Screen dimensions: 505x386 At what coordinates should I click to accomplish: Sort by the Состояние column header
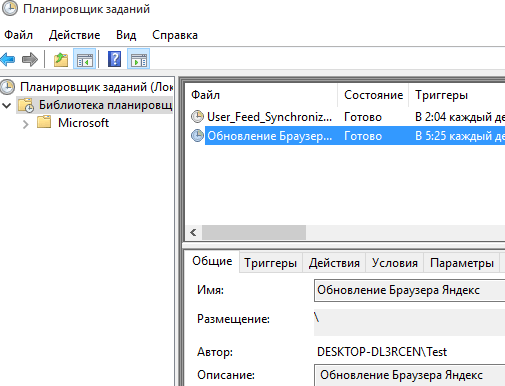(373, 95)
